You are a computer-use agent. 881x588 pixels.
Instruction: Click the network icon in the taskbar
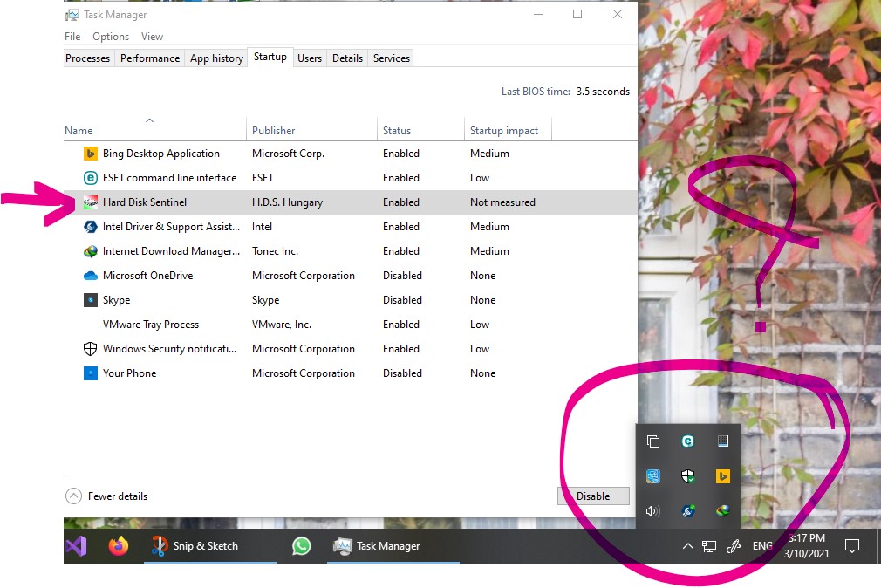coord(709,547)
